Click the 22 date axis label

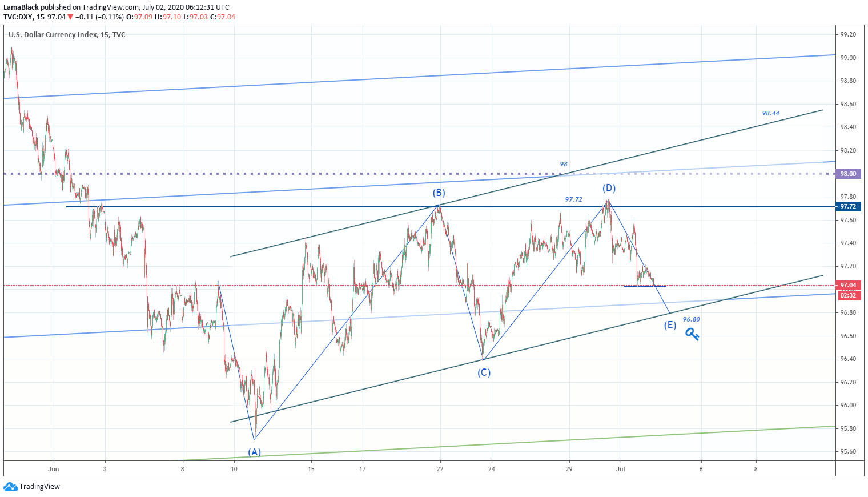(440, 469)
